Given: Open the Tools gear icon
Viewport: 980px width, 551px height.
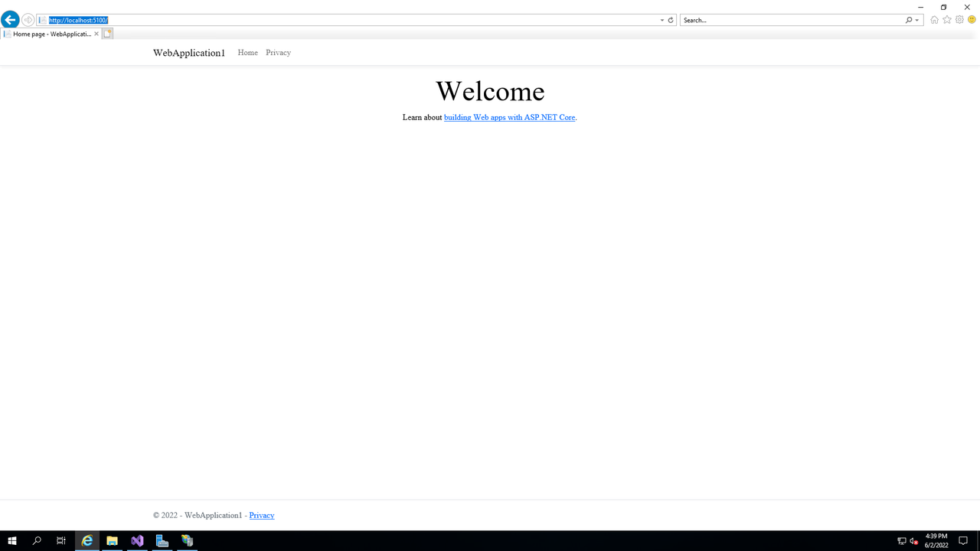Looking at the screenshot, I should [959, 20].
